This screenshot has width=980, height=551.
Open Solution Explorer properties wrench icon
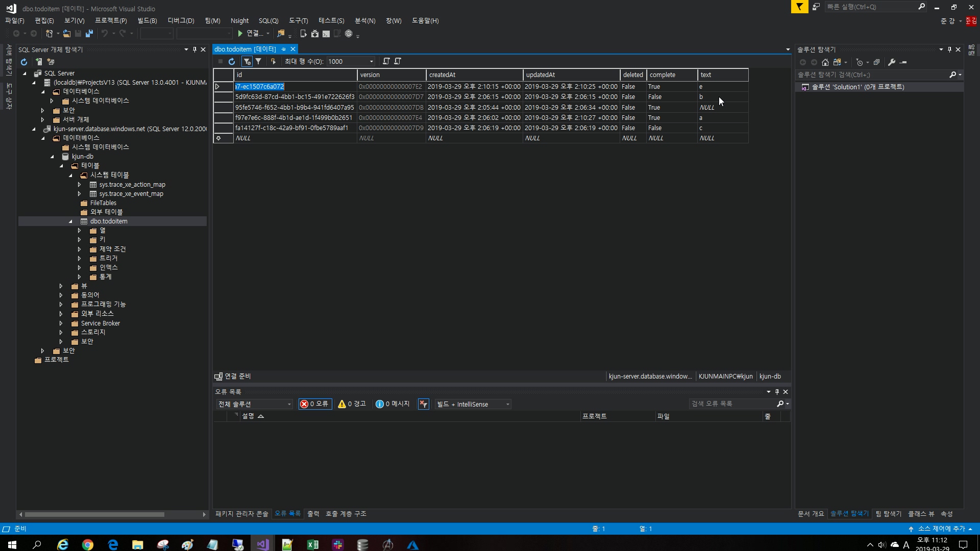point(892,62)
